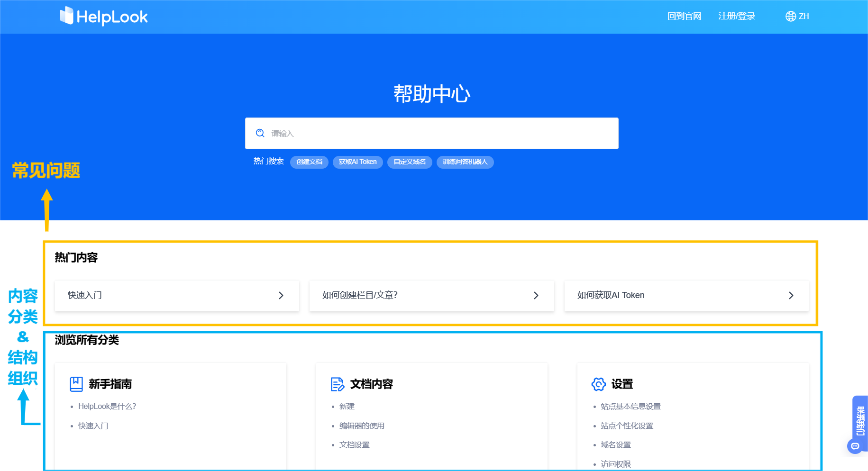Click the 新手指南 book icon
This screenshot has width=868, height=471.
pyautogui.click(x=76, y=384)
